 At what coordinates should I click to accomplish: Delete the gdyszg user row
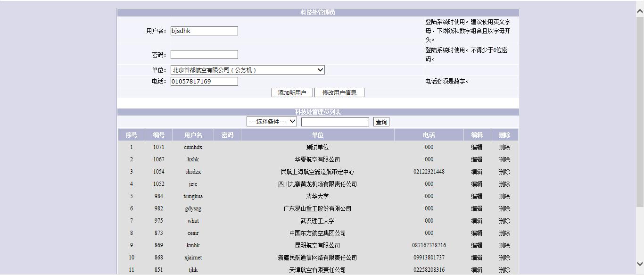click(x=504, y=208)
